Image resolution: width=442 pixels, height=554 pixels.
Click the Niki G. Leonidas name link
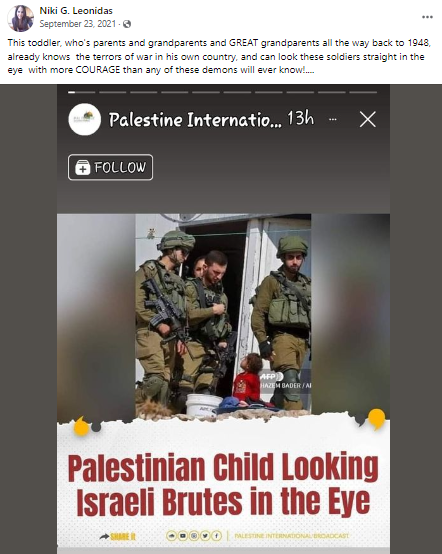(76, 10)
